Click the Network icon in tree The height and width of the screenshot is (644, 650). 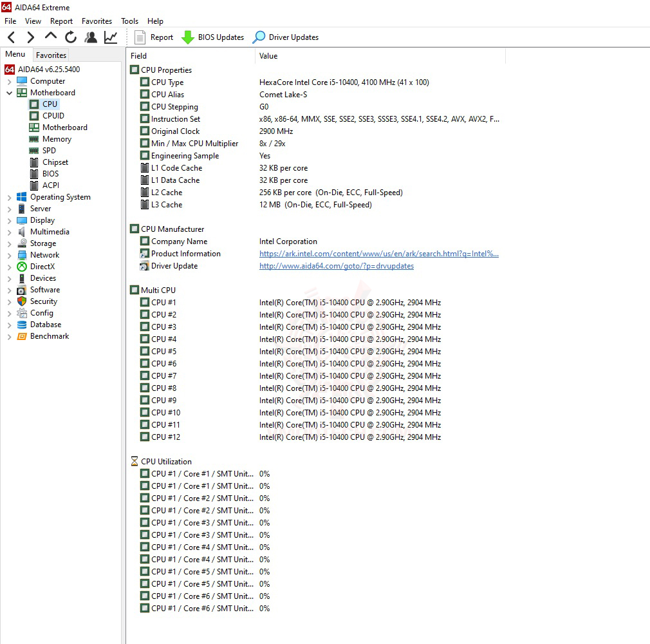[21, 255]
